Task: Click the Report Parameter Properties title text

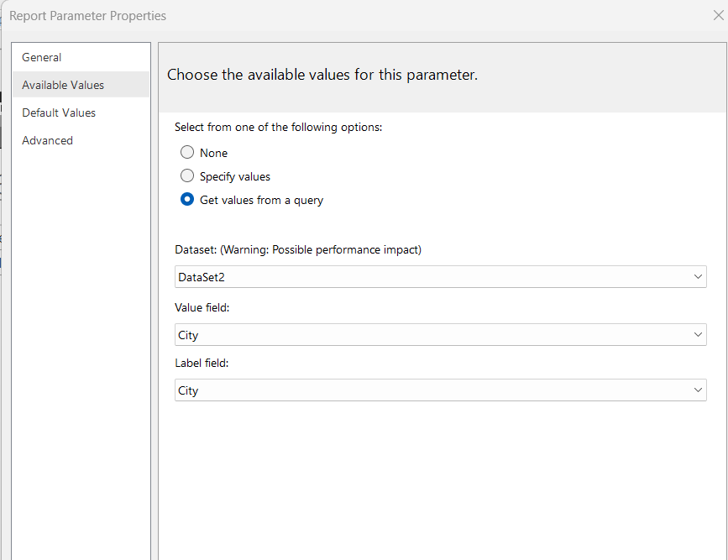Action: 88,16
